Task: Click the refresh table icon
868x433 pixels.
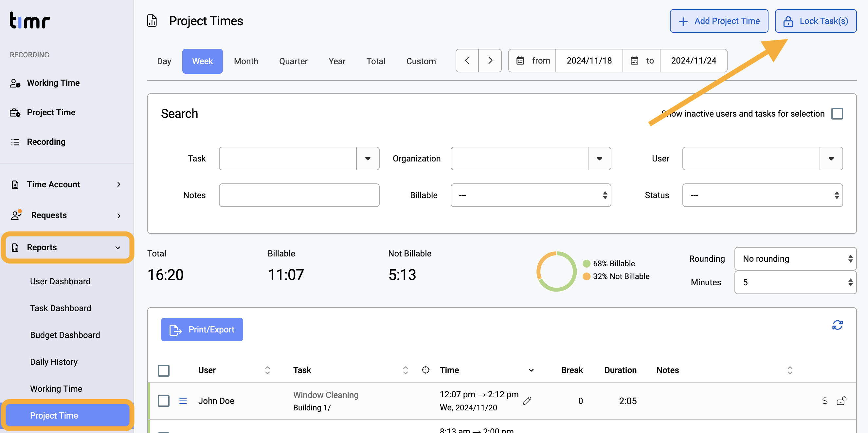Action: click(837, 325)
